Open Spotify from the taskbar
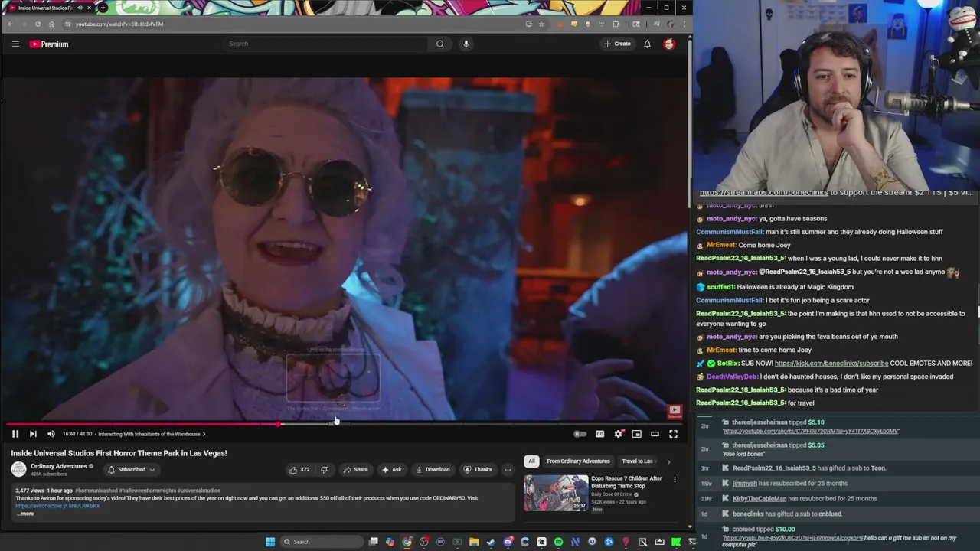This screenshot has width=980, height=551. (x=558, y=542)
